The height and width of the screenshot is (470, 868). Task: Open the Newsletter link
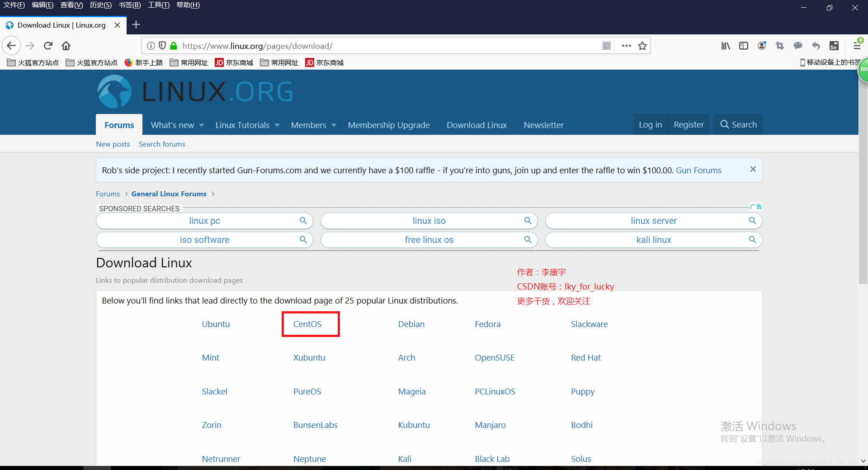pos(543,125)
